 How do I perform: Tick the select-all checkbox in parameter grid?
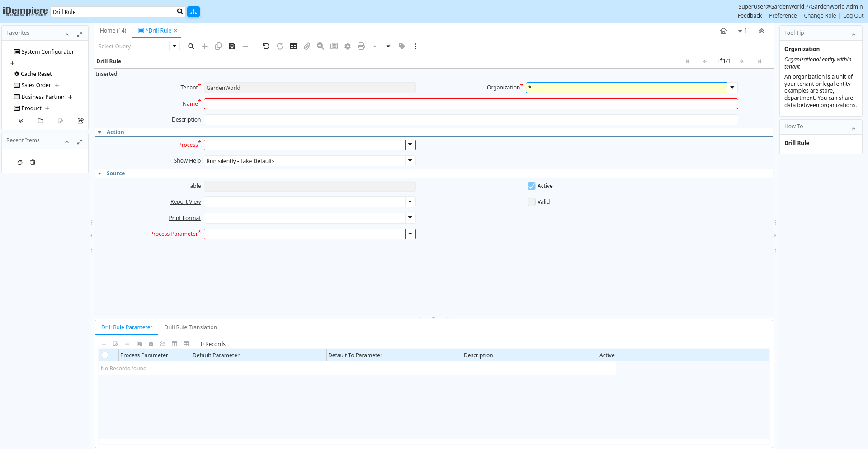(x=105, y=355)
